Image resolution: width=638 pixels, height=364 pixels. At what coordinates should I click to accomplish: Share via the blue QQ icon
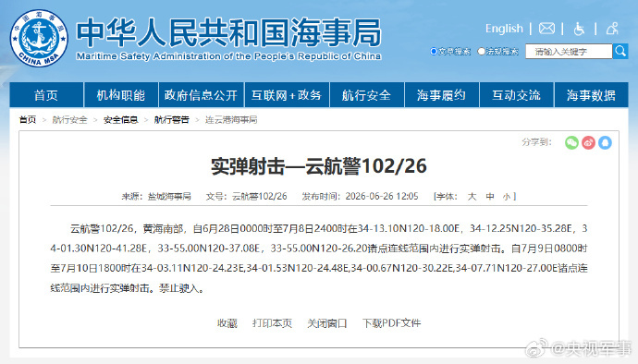point(605,142)
